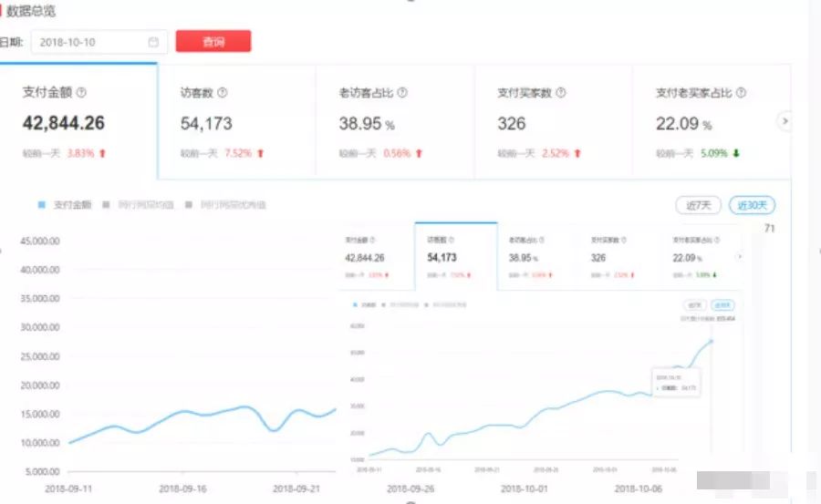Click the 45,000.00 y-axis label
821x504 pixels.
40,242
